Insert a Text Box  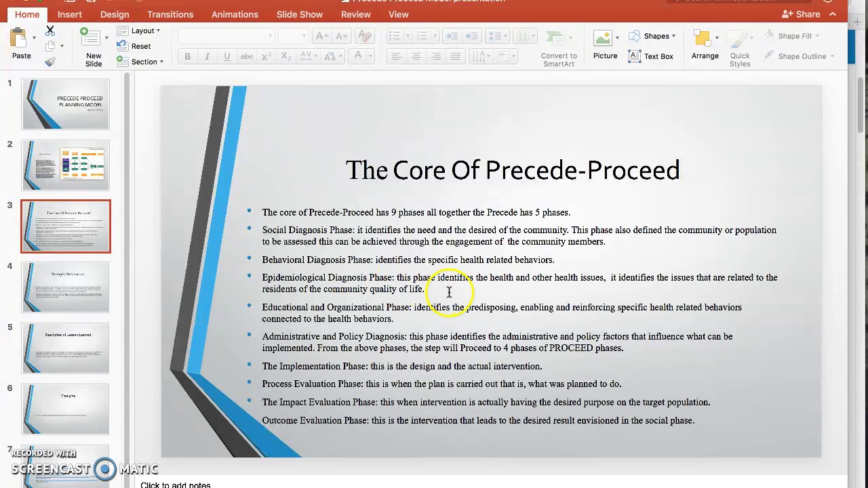651,56
